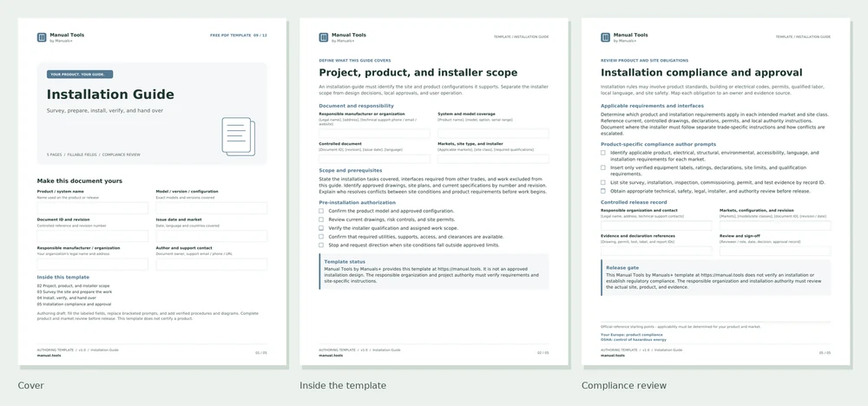Focus the 'Controlled document' field
This screenshot has height=406, width=868.
pyautogui.click(x=374, y=159)
